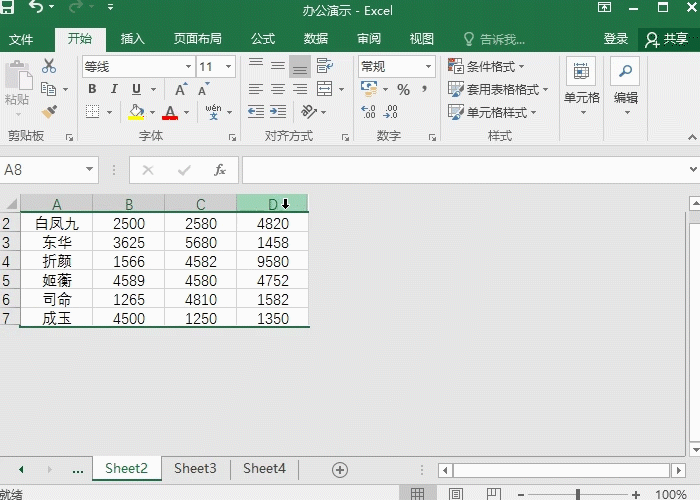Open the 条件格式 dropdown menu
Screen dimensions: 700x500
(486, 67)
